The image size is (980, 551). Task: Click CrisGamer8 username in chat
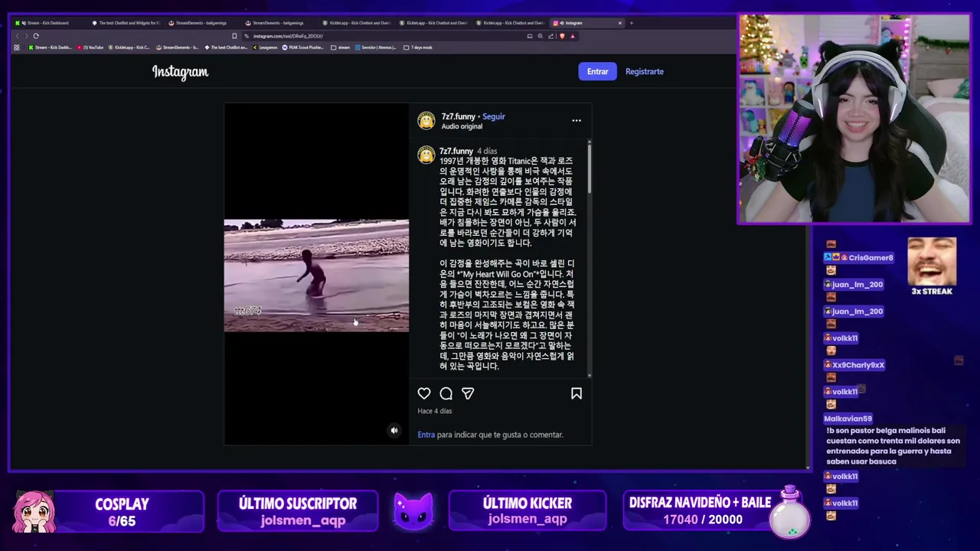pyautogui.click(x=871, y=258)
